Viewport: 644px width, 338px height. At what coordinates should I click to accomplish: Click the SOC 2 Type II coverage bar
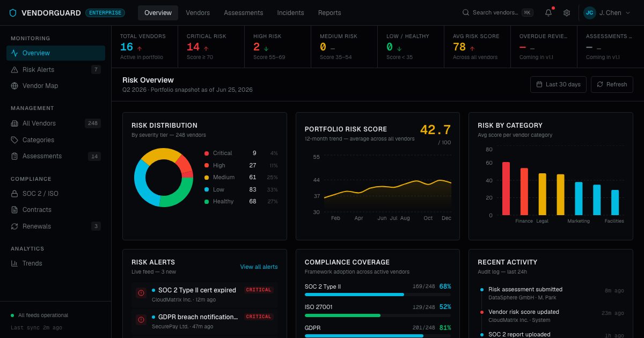378,295
